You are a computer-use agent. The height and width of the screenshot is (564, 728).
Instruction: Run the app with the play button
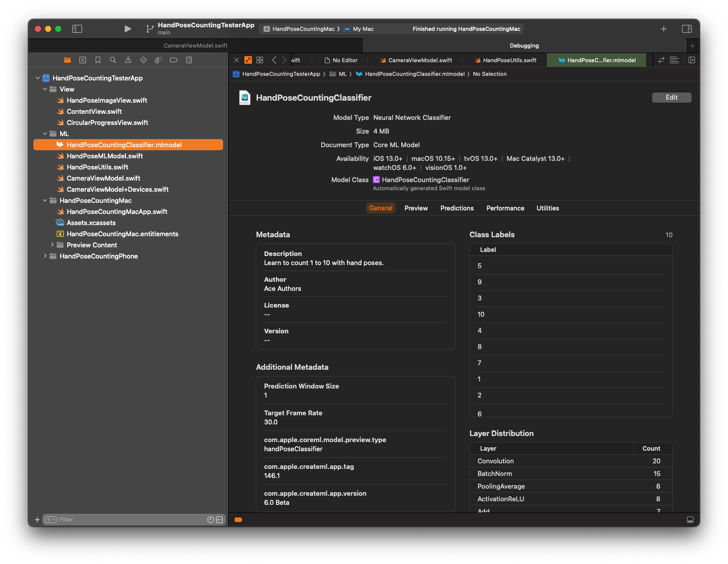coord(127,29)
